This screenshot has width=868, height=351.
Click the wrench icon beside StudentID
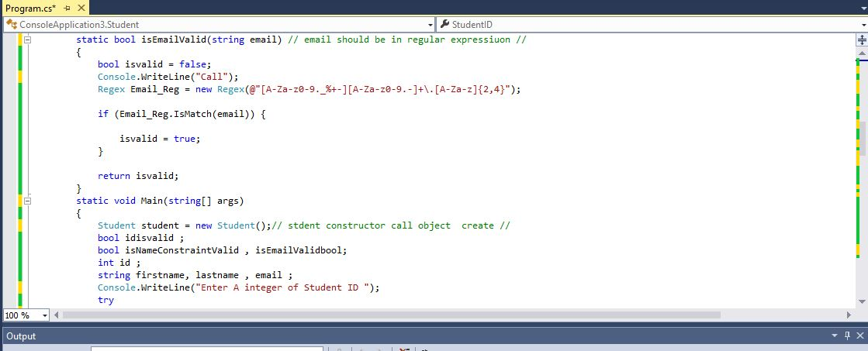[444, 24]
